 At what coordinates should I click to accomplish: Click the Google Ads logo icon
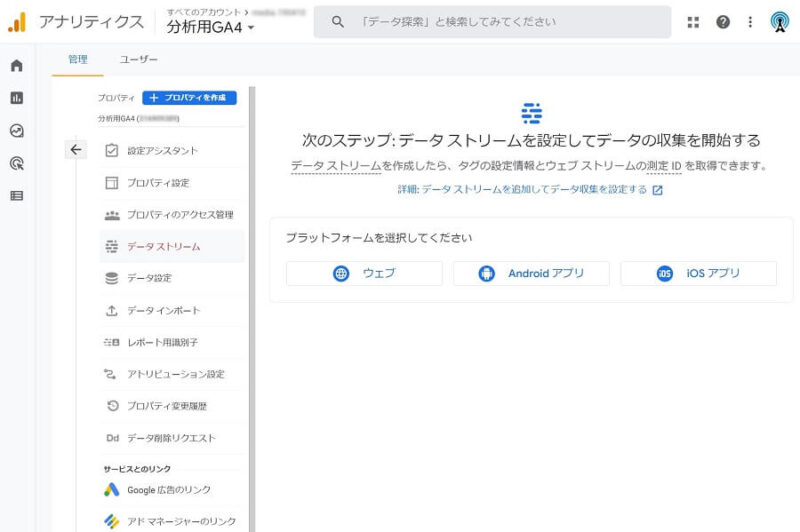pos(112,490)
